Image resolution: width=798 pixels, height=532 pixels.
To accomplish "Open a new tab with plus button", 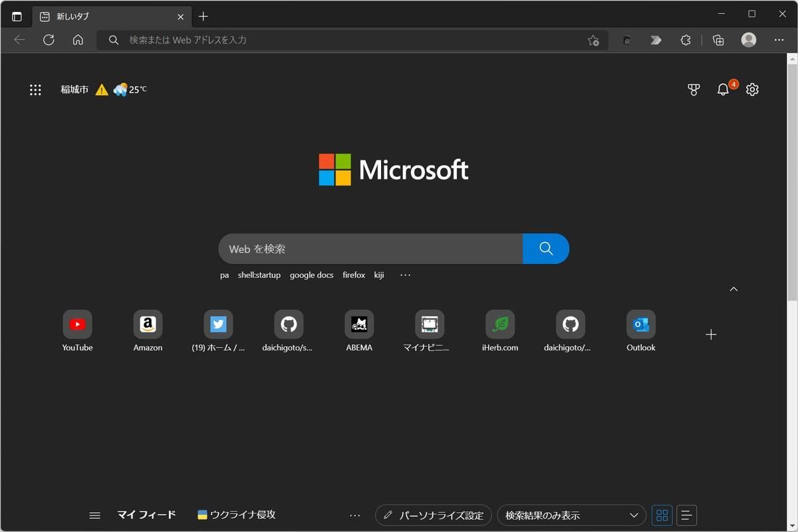I will click(203, 17).
